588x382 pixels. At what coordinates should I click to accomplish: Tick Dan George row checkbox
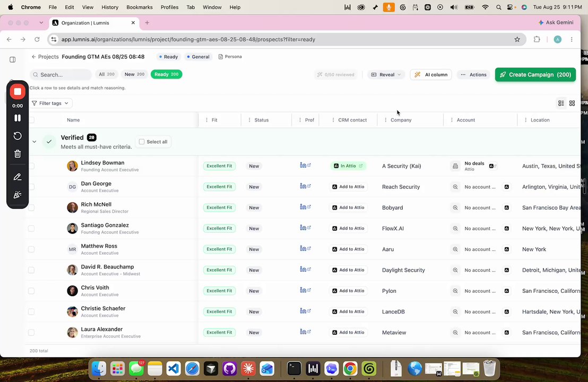tap(31, 187)
